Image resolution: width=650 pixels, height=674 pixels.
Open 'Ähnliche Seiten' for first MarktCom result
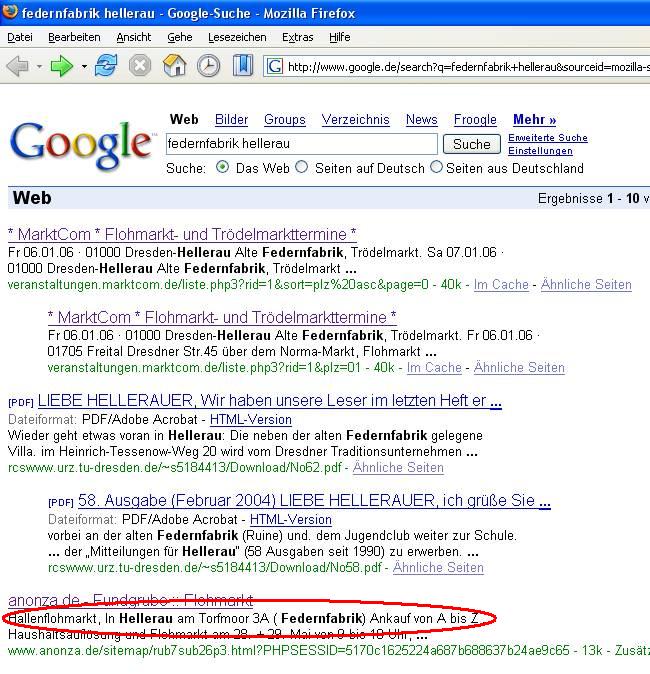click(x=586, y=285)
